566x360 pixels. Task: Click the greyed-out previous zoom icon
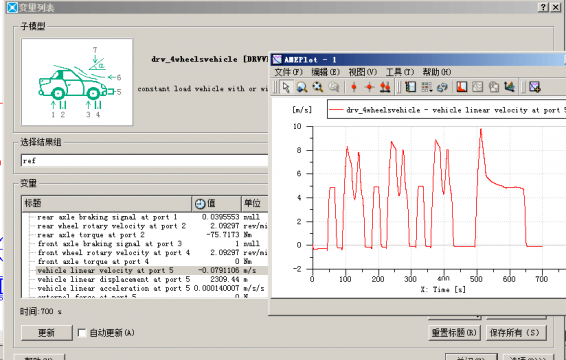point(333,87)
